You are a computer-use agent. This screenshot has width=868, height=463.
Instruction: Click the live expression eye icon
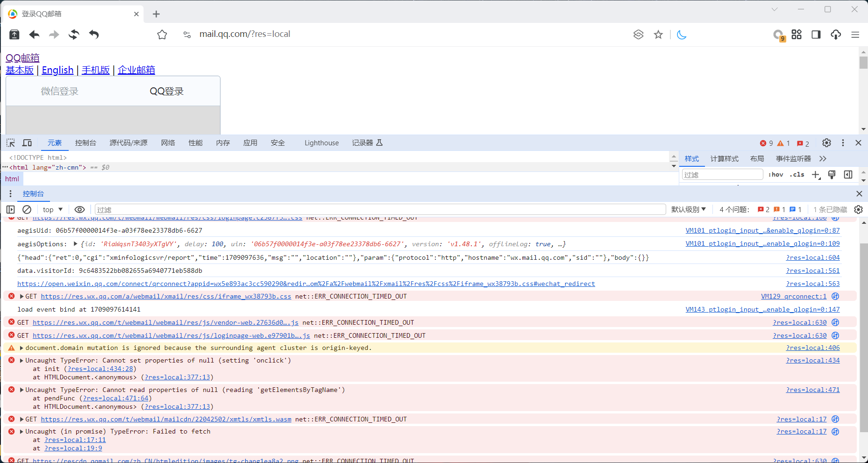(80, 210)
